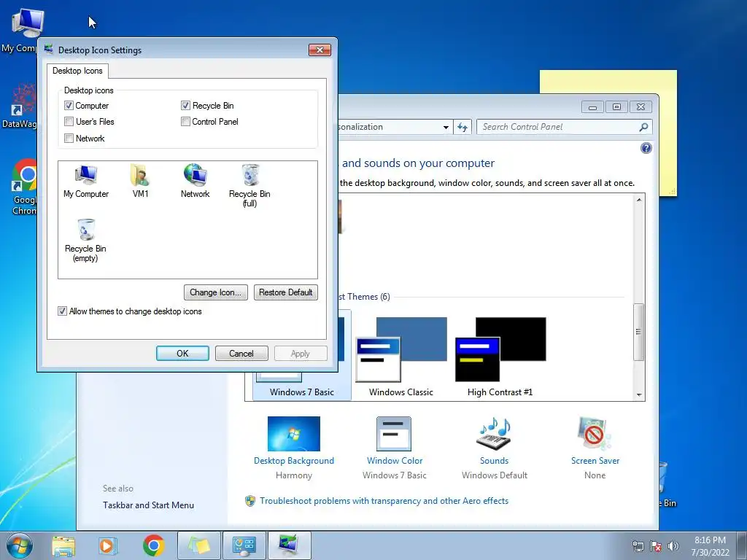Click the search magnifier icon

click(643, 127)
